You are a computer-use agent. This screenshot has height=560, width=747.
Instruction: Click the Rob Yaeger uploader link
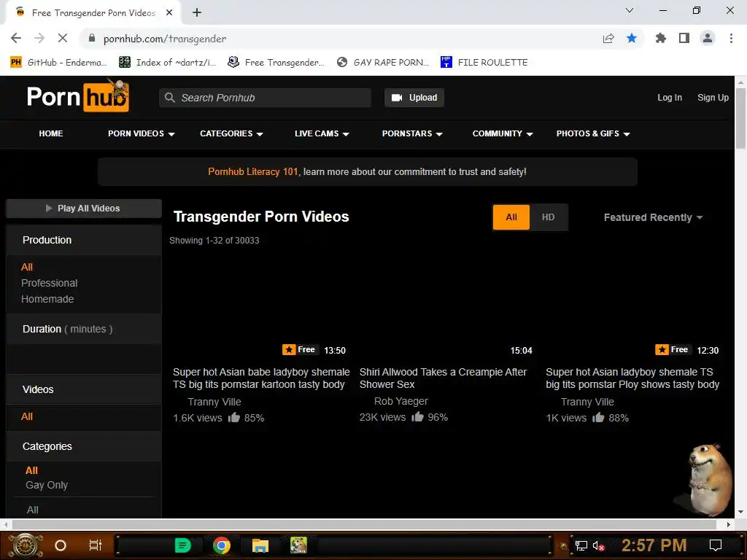(x=400, y=402)
